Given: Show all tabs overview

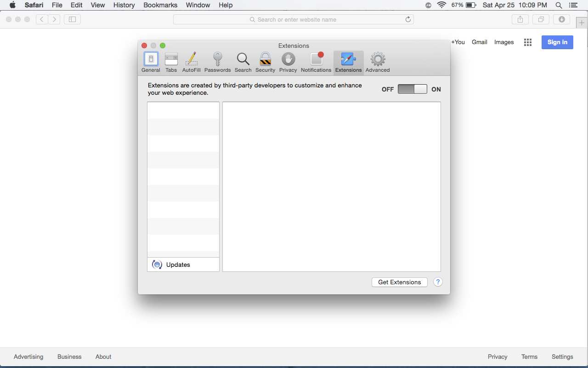Looking at the screenshot, I should click(541, 19).
